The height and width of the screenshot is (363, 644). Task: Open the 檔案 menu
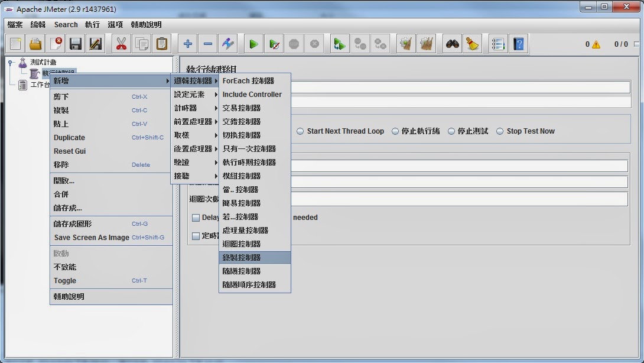[15, 25]
